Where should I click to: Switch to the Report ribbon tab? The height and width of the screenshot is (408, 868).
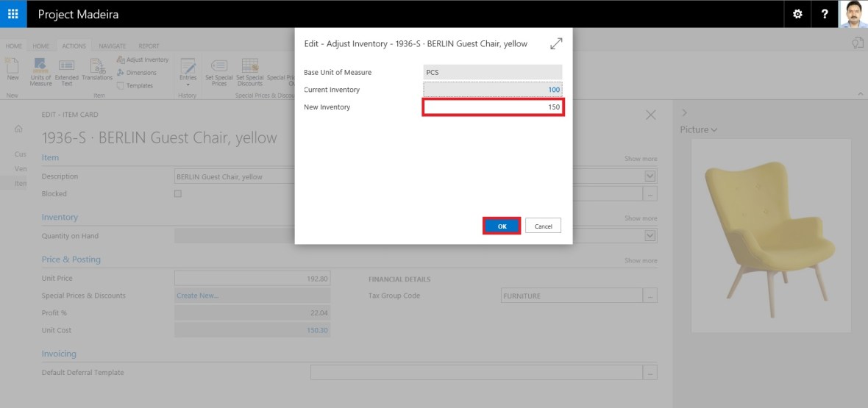coord(149,46)
